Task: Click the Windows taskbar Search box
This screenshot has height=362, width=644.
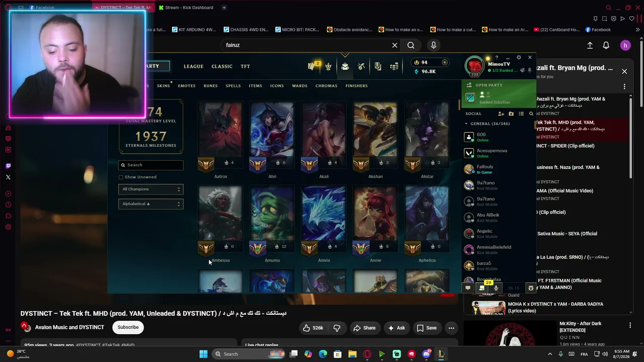Action: tap(249, 354)
